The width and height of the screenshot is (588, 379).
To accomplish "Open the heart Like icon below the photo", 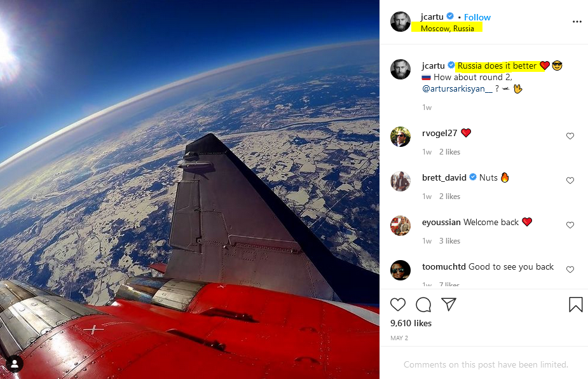I will pos(398,304).
